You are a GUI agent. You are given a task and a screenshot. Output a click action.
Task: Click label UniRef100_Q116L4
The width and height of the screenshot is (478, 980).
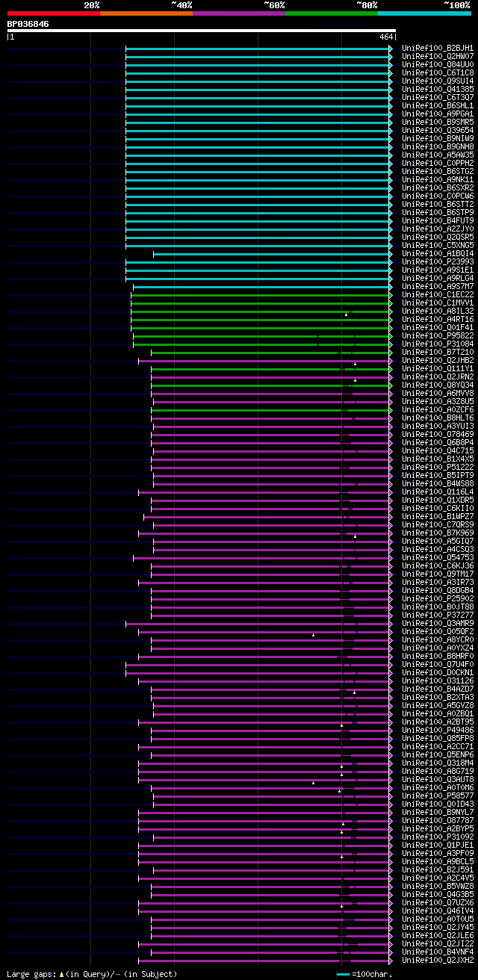point(438,491)
